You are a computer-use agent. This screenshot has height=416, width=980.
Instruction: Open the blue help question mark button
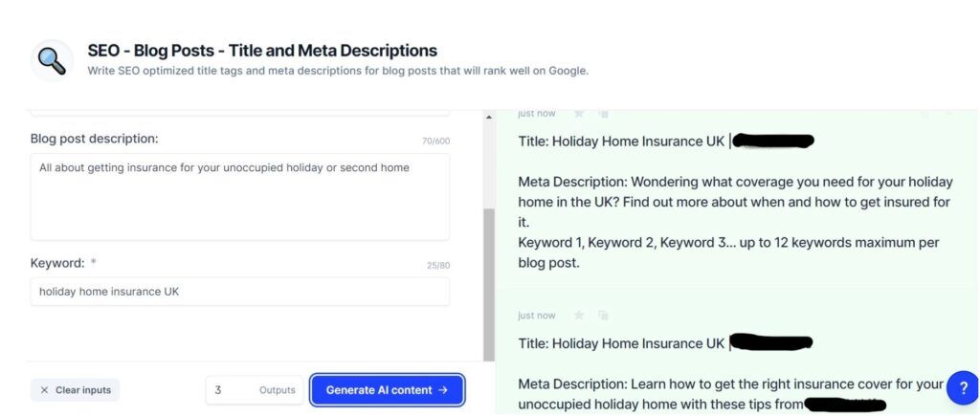[x=963, y=388]
